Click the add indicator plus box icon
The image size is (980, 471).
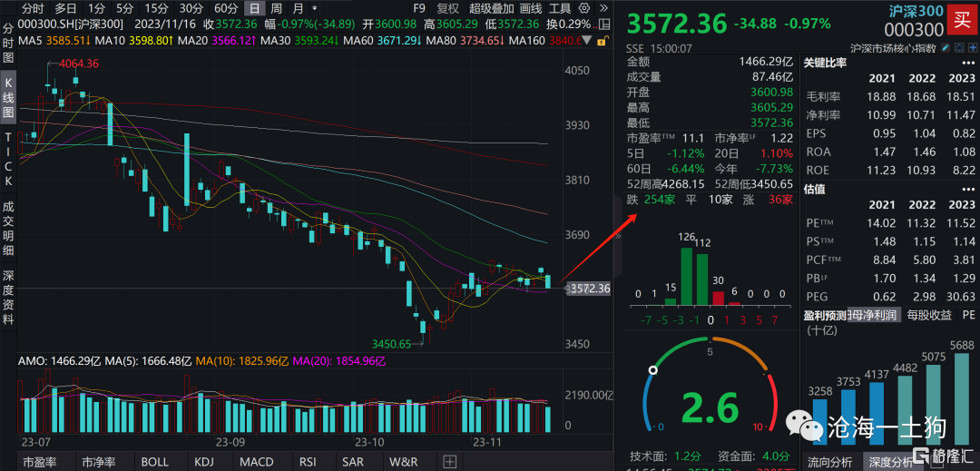tap(449, 462)
